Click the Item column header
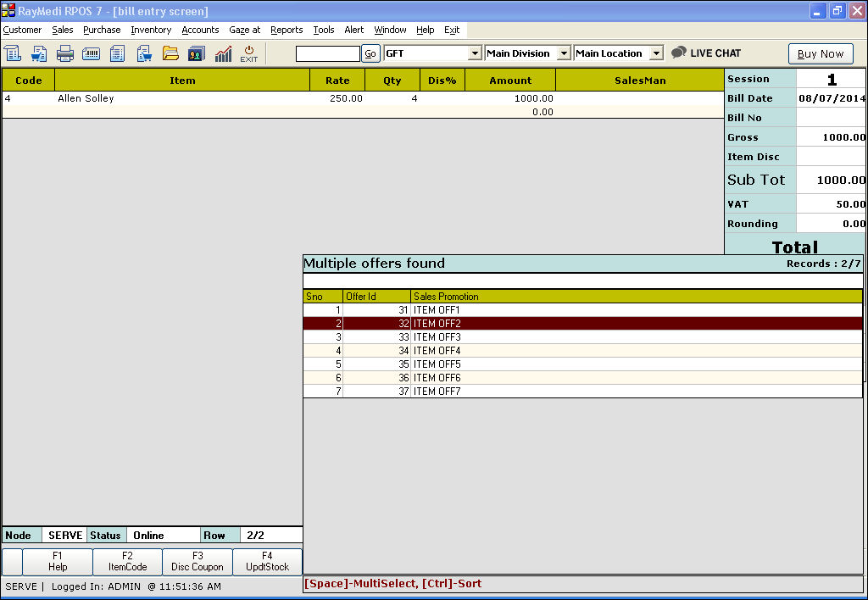The image size is (868, 600). click(182, 81)
